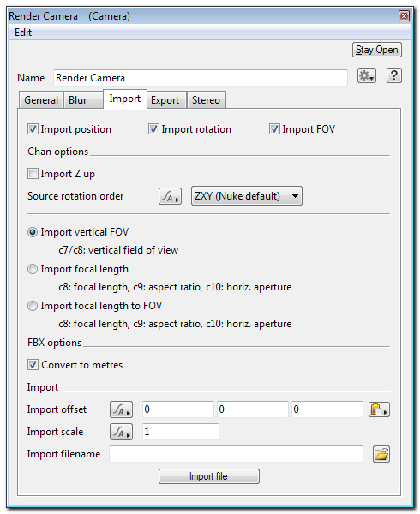Viewport: 420px width, 514px height.
Task: Click animation icon beside Import offset
Action: (122, 409)
